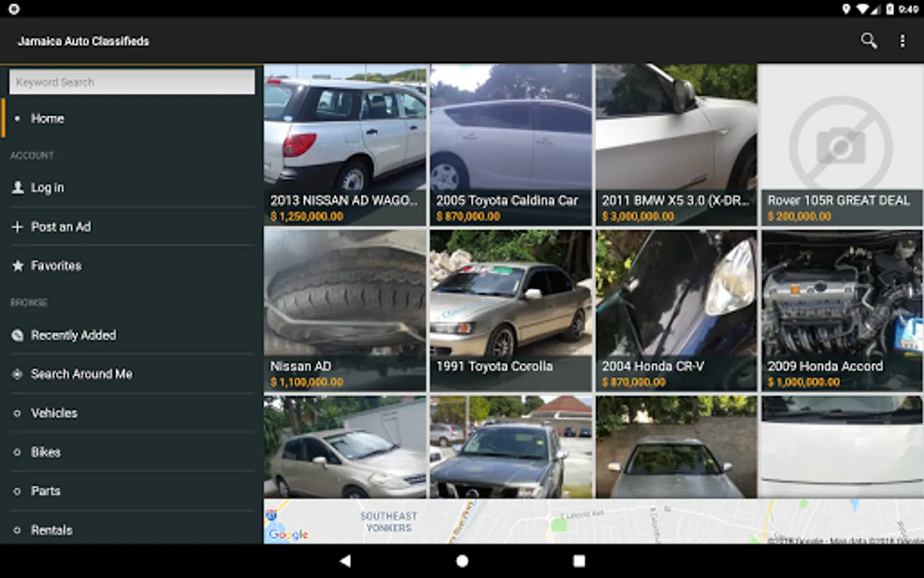Click the $ 3,000,000.00 price text
The image size is (924, 578).
638,216
